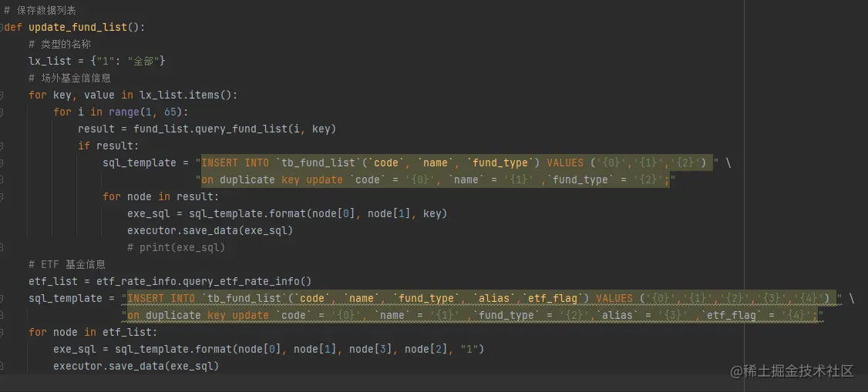Click the range keyword in the for loop
The height and width of the screenshot is (392, 868).
pos(123,112)
